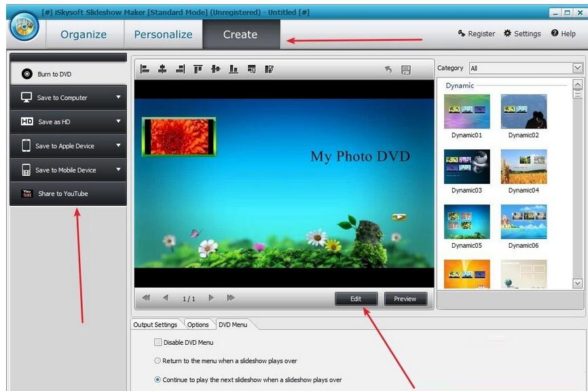
Task: Click the Apple device phone icon
Action: click(x=26, y=145)
